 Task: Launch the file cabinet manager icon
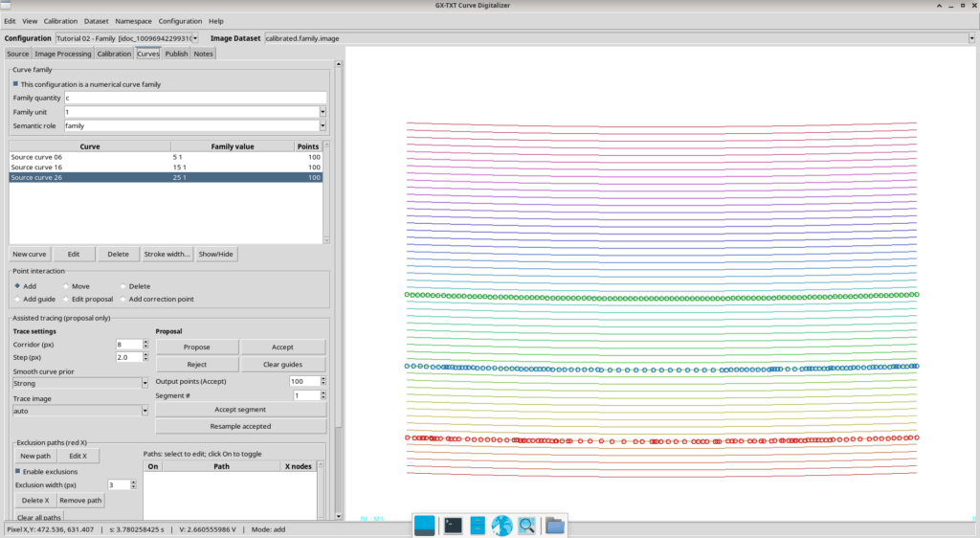coord(478,526)
